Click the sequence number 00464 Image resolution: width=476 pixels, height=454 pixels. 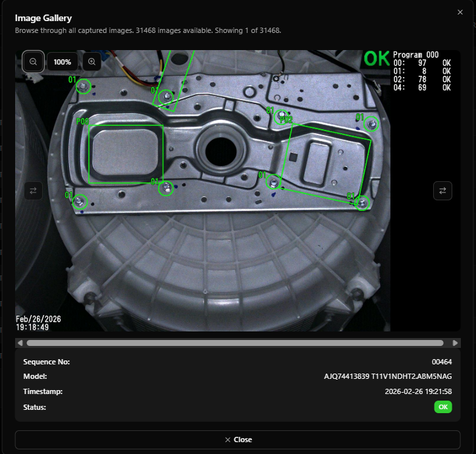tap(442, 362)
